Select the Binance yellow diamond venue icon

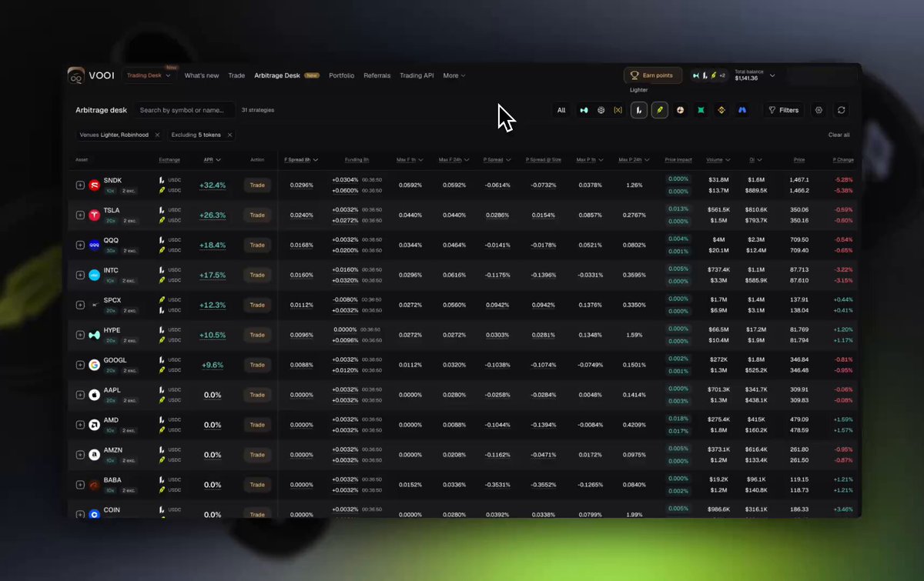coord(721,110)
